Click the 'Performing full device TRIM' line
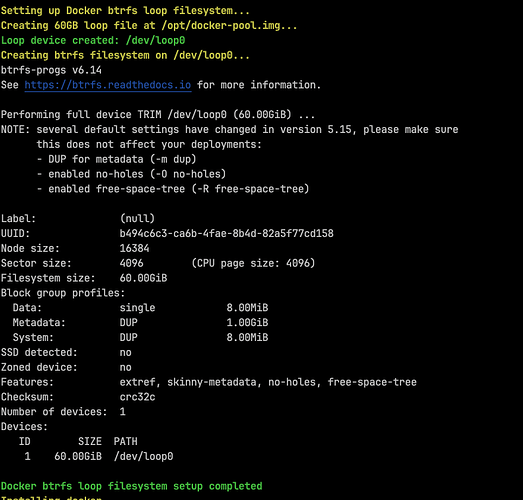 pyautogui.click(x=158, y=115)
